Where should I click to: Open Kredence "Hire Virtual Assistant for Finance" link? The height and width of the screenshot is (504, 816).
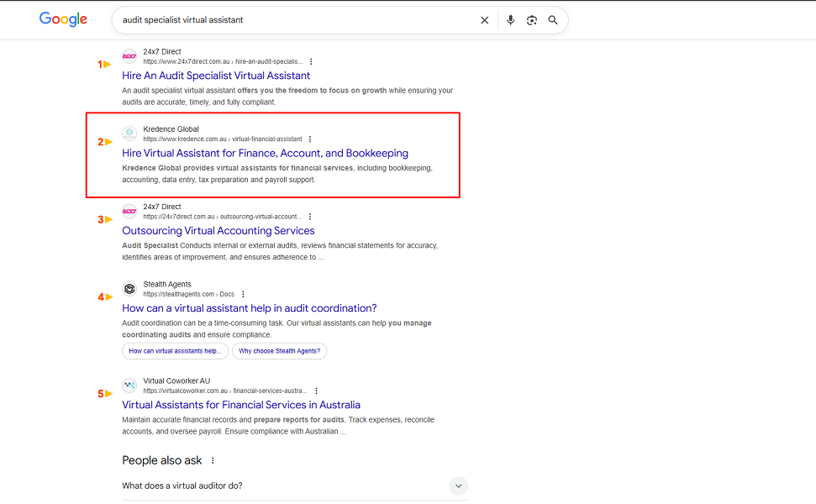[x=265, y=154]
